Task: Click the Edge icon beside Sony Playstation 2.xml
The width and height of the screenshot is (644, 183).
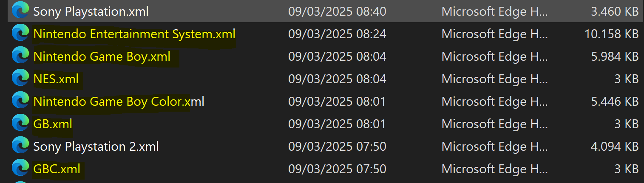Action: click(20, 146)
